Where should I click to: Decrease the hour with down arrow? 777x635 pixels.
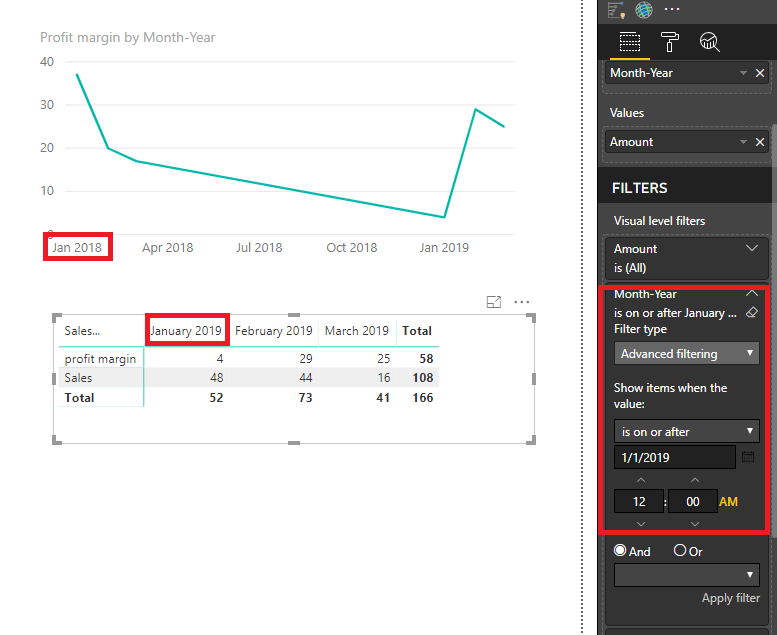coord(641,524)
